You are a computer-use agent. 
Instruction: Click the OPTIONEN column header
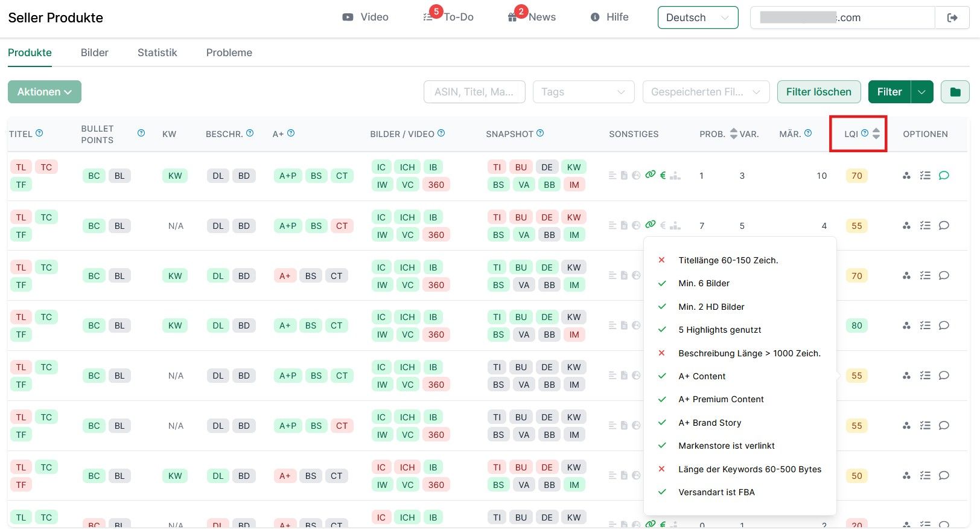(x=925, y=134)
